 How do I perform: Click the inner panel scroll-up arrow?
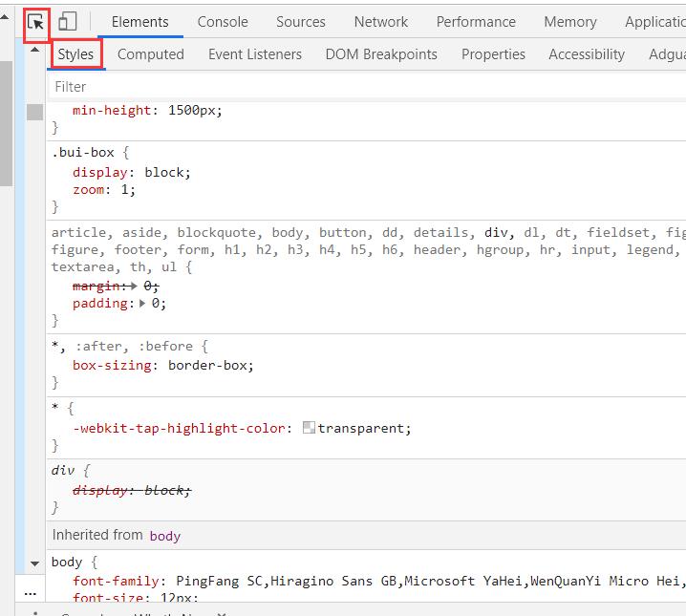[x=35, y=50]
